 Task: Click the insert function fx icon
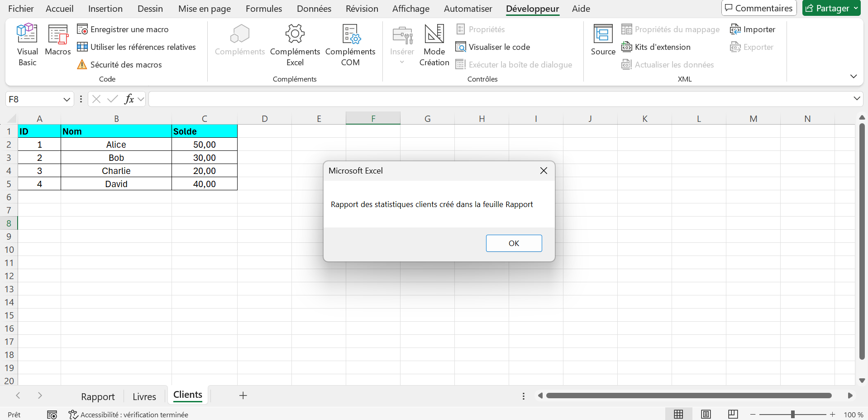tap(129, 99)
